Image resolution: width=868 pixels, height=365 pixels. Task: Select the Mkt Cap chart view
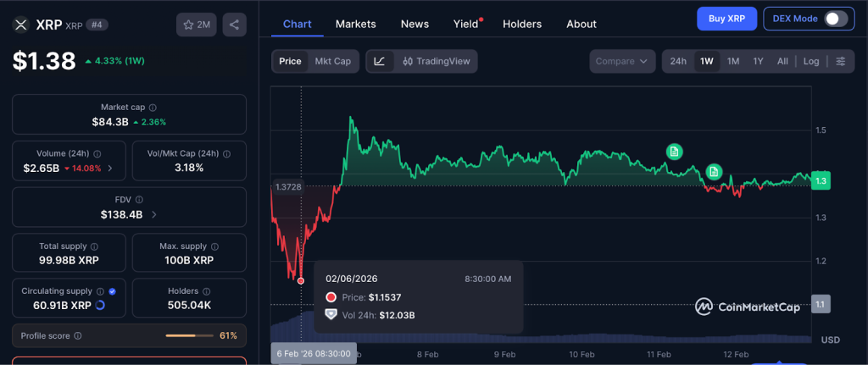(x=332, y=61)
